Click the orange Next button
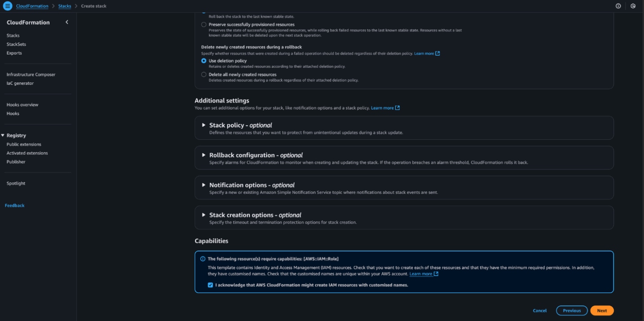This screenshot has height=321, width=644. (x=602, y=311)
